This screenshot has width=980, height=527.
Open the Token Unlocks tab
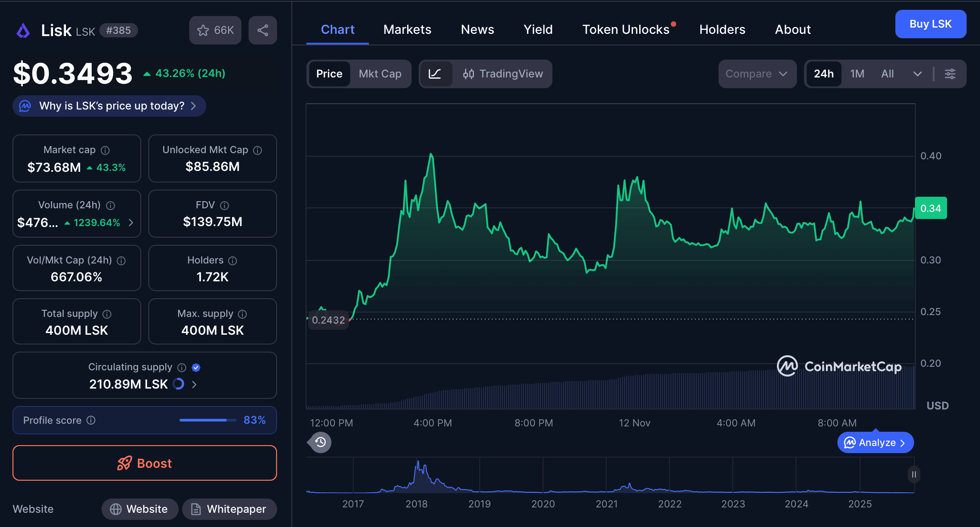(625, 29)
